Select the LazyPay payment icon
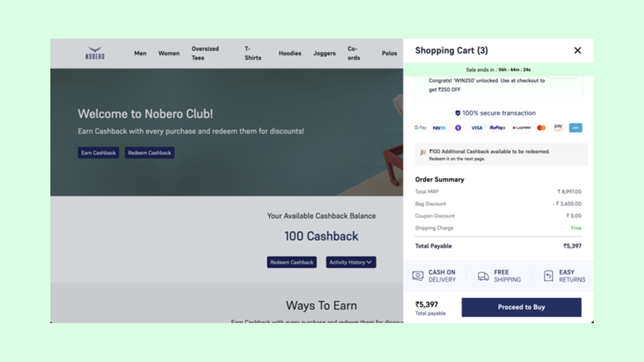This screenshot has height=362, width=644. click(x=521, y=128)
